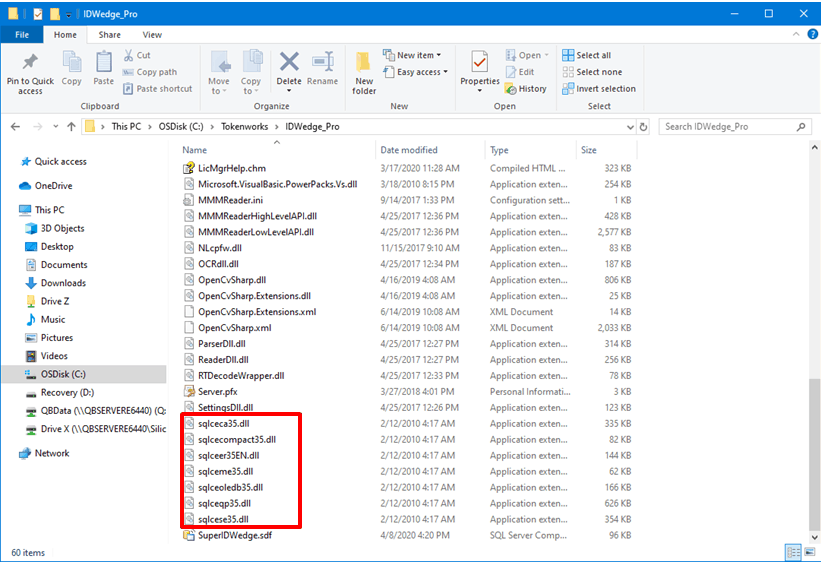The image size is (821, 562).
Task: Click the Search IDWedge_Pro input field
Action: pos(729,127)
